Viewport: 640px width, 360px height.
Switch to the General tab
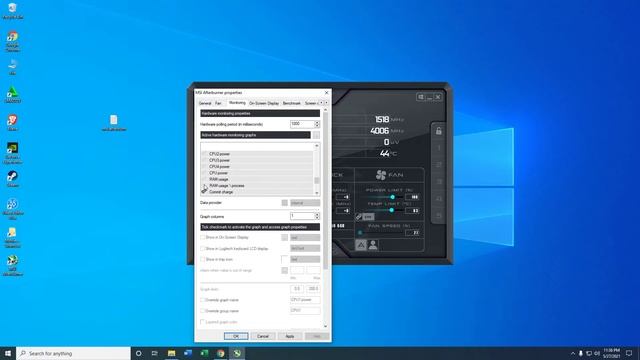pyautogui.click(x=205, y=103)
